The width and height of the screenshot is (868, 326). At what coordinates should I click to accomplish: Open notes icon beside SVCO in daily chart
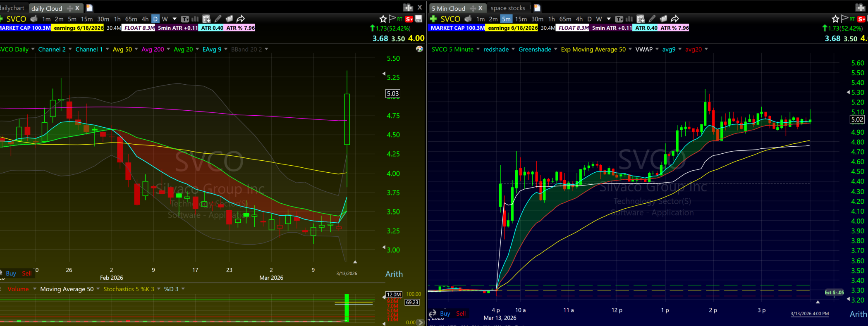pos(34,19)
